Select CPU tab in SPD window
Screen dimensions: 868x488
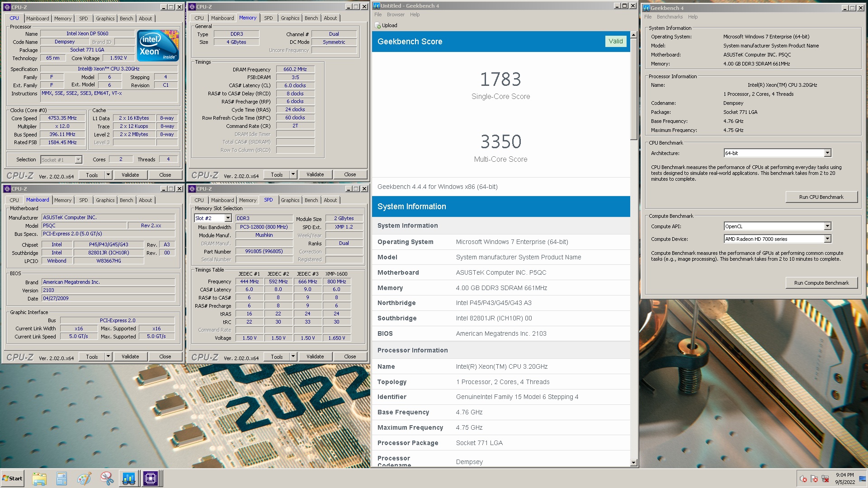tap(199, 200)
